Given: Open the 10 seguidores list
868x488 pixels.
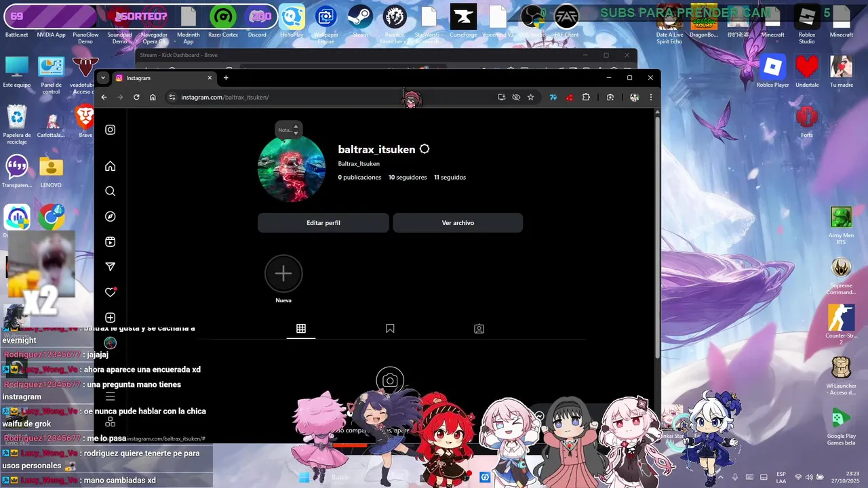Looking at the screenshot, I should [x=408, y=178].
